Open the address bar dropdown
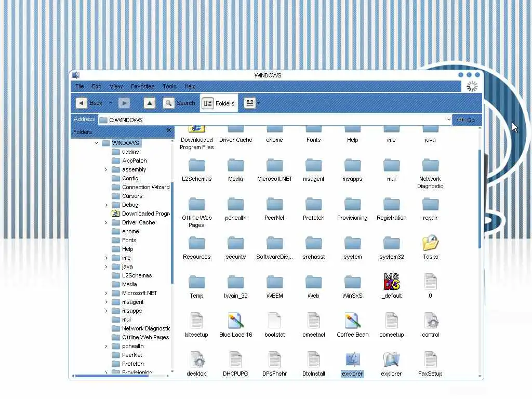The image size is (532, 399). (x=448, y=120)
